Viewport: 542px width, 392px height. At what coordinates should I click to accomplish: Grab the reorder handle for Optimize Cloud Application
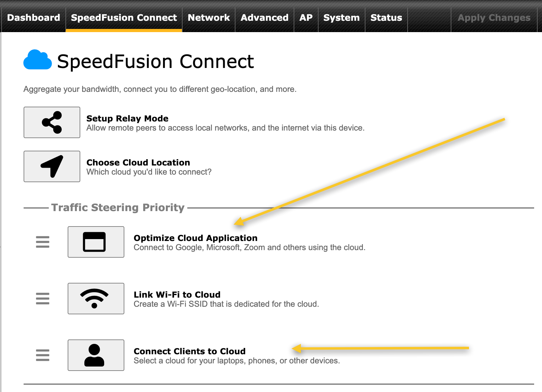[x=42, y=242]
